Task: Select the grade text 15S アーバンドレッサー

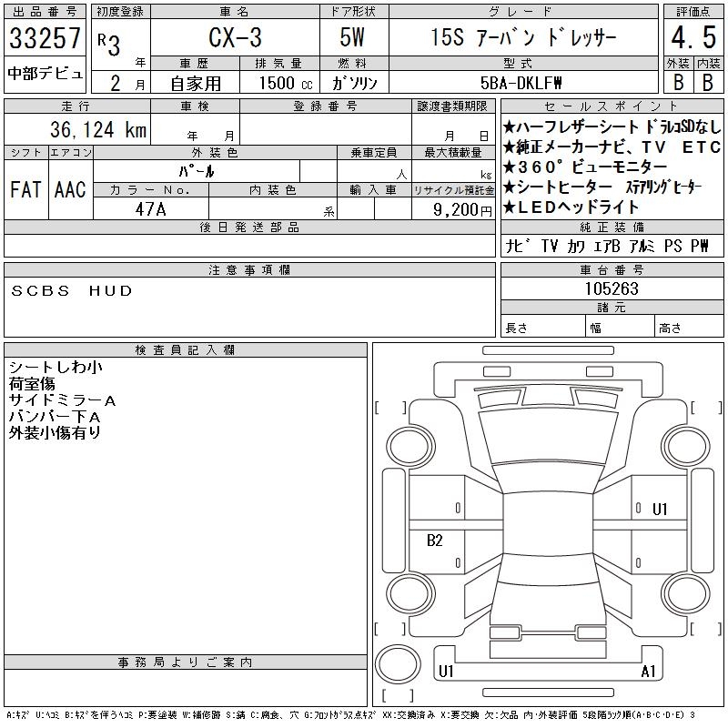Action: click(523, 37)
